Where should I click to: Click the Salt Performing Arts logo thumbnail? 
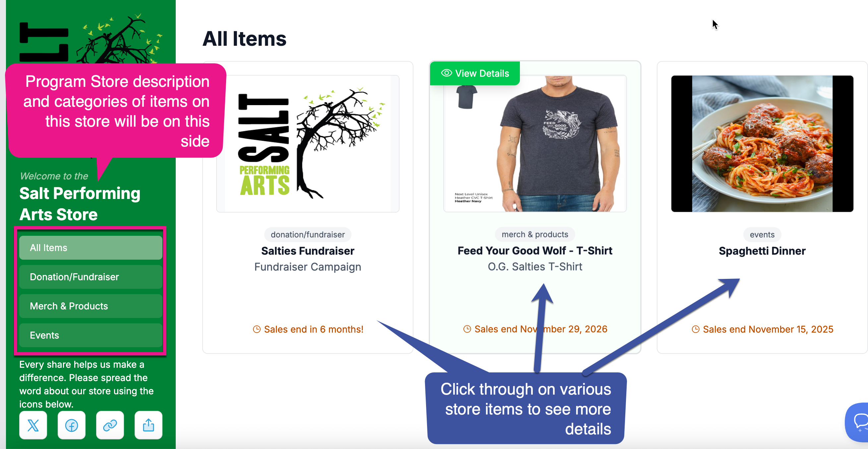[308, 144]
